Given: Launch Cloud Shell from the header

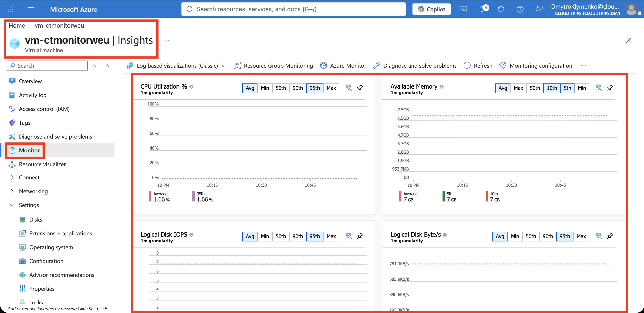Looking at the screenshot, I should [x=463, y=9].
